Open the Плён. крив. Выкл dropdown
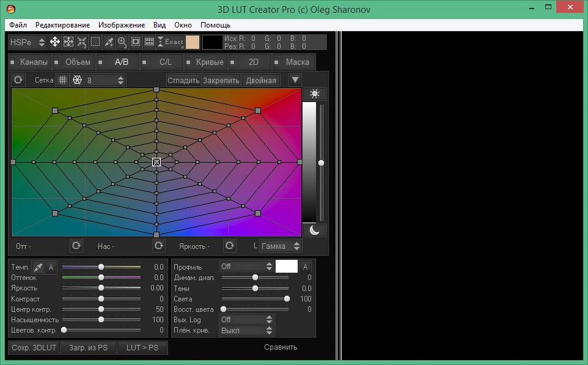Screen dimensions: 588x365 pos(246,331)
